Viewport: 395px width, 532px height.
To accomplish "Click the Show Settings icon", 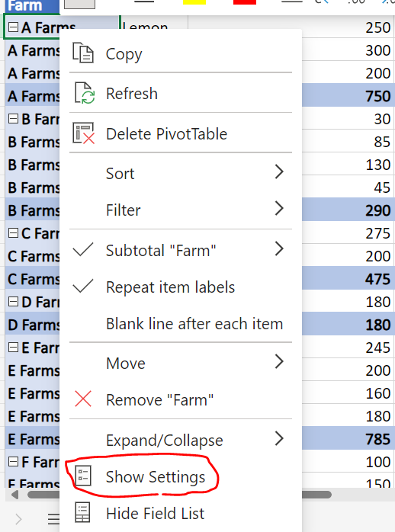I will click(x=83, y=476).
